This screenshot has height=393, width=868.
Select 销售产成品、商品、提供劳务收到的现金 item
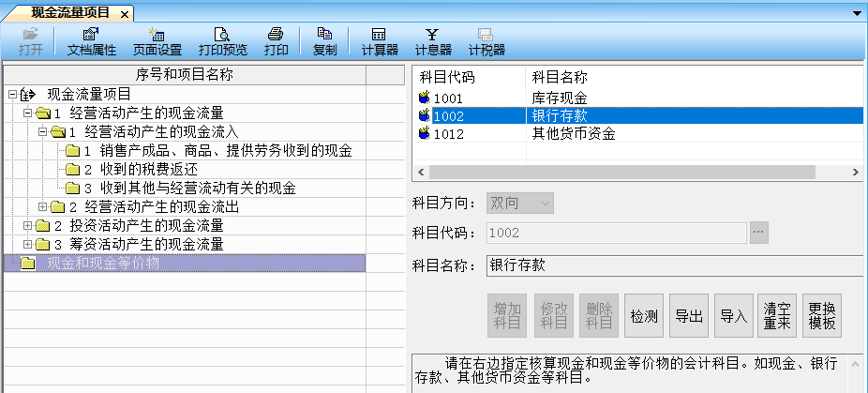217,151
